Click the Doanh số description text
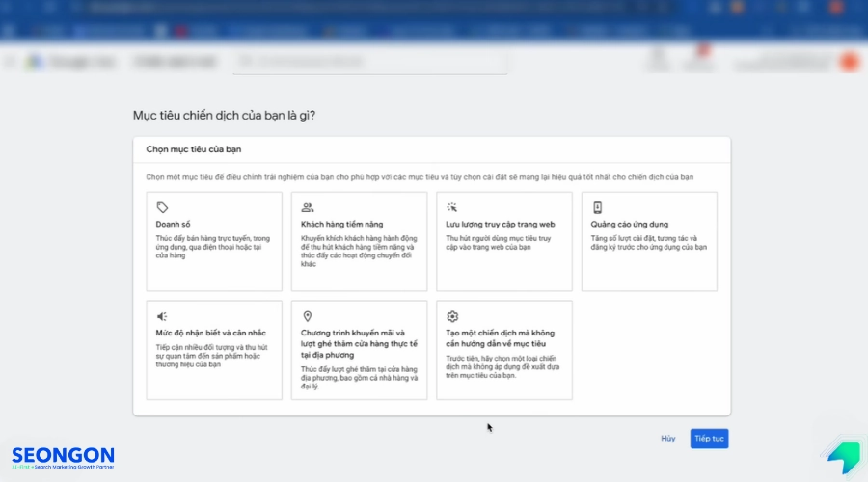 (213, 247)
